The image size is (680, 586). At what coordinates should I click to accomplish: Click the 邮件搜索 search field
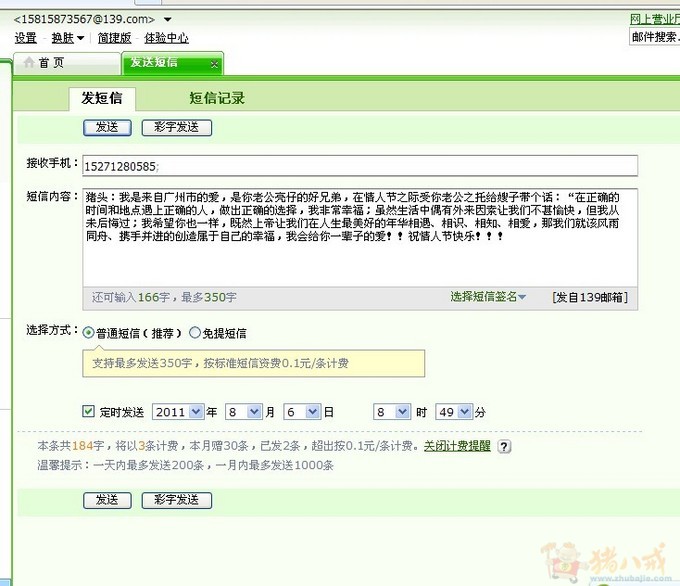click(x=654, y=37)
